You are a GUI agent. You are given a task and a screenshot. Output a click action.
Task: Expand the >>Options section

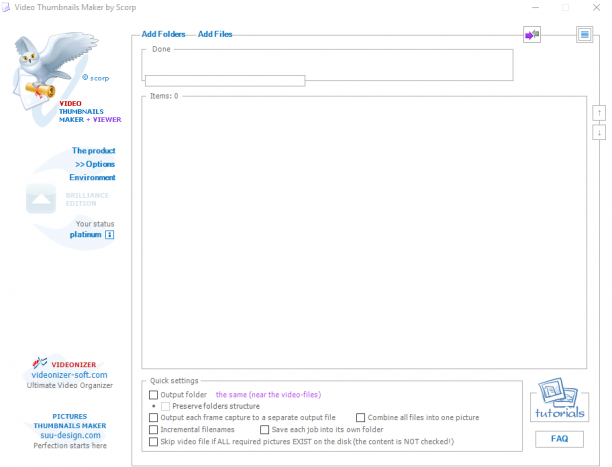tap(95, 164)
